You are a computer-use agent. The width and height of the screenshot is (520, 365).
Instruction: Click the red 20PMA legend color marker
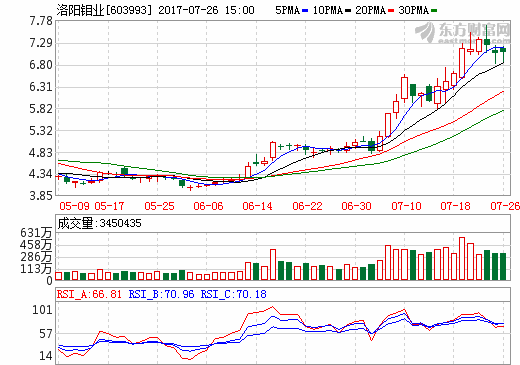(391, 11)
